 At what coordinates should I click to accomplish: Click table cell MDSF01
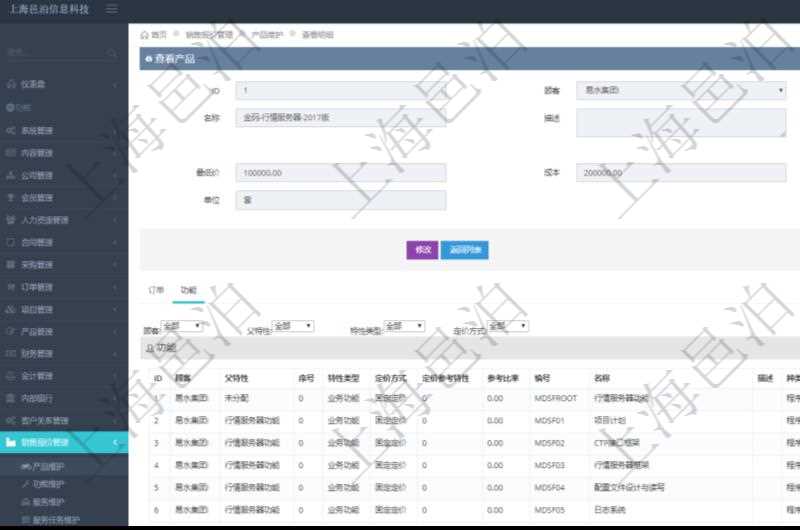pos(549,420)
